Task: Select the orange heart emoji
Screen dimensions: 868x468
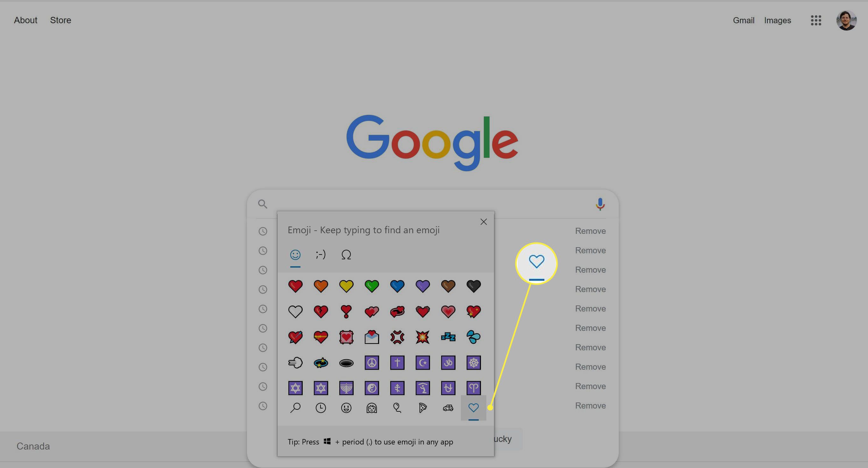Action: click(x=321, y=286)
